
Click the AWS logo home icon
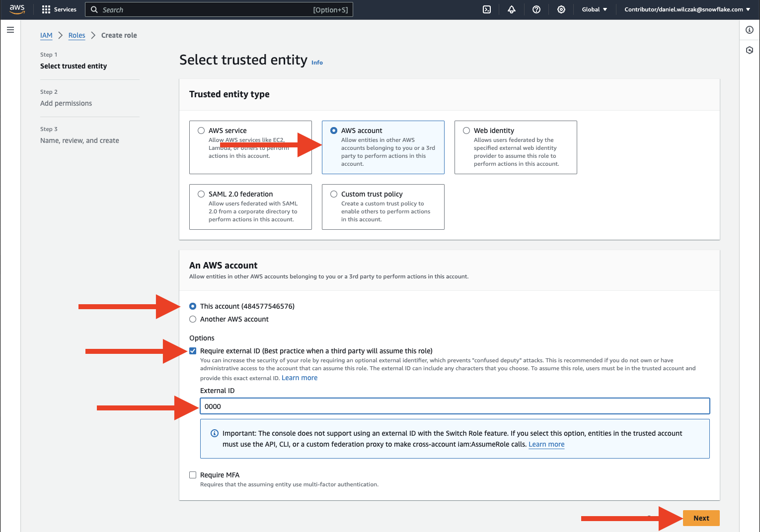[17, 9]
